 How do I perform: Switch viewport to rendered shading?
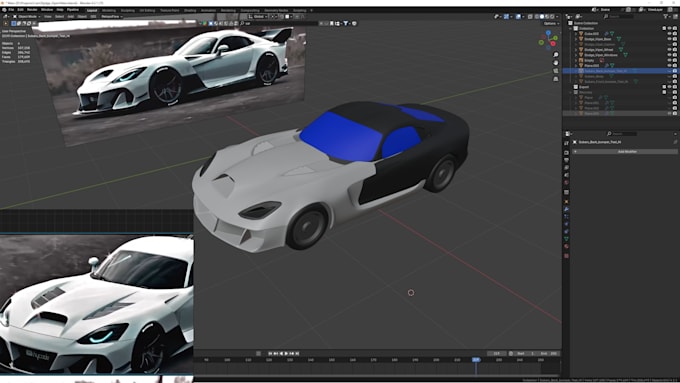click(552, 16)
